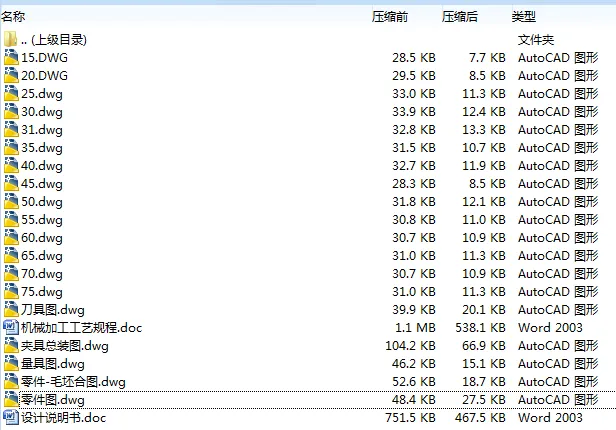Select file name 50.dwg

click(42, 203)
